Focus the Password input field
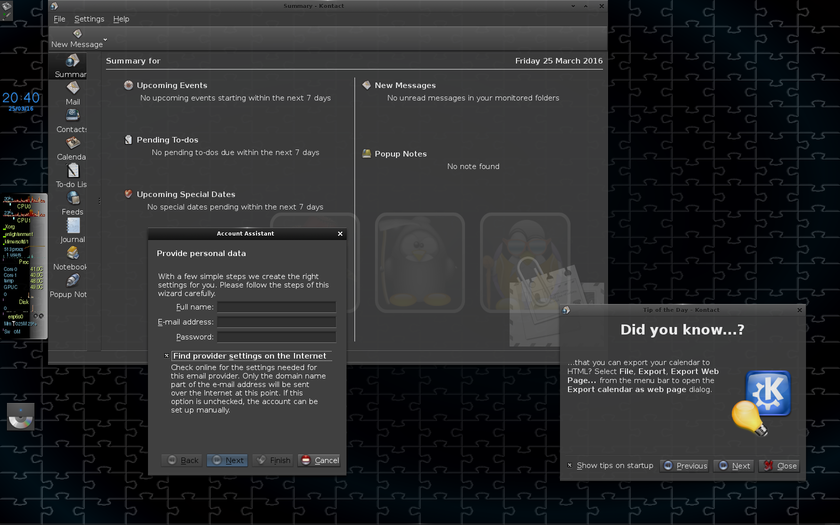The height and width of the screenshot is (525, 840). pyautogui.click(x=276, y=337)
